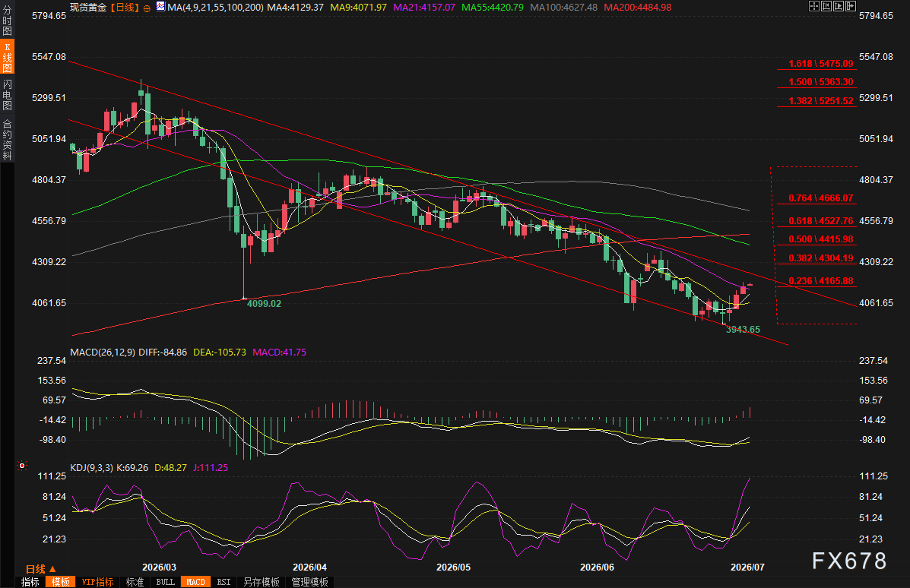The height and width of the screenshot is (588, 910).
Task: Click the orange target icon beside 日线
Action: [x=147, y=8]
